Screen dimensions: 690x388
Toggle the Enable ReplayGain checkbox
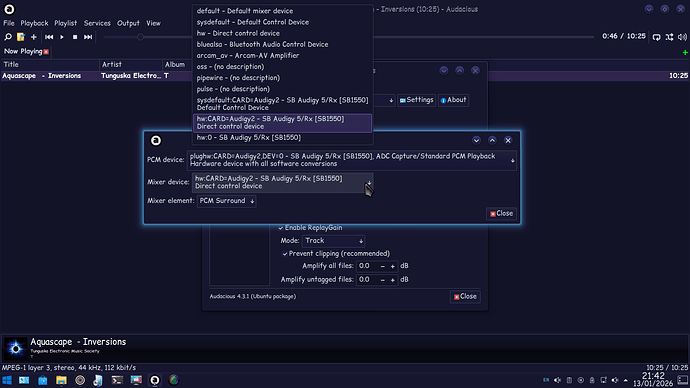280,228
